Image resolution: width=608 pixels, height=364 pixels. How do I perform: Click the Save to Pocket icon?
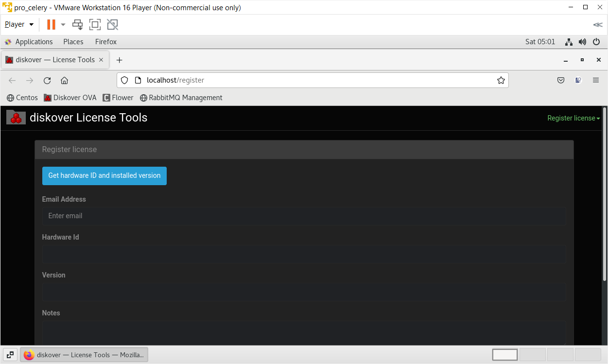tap(560, 81)
